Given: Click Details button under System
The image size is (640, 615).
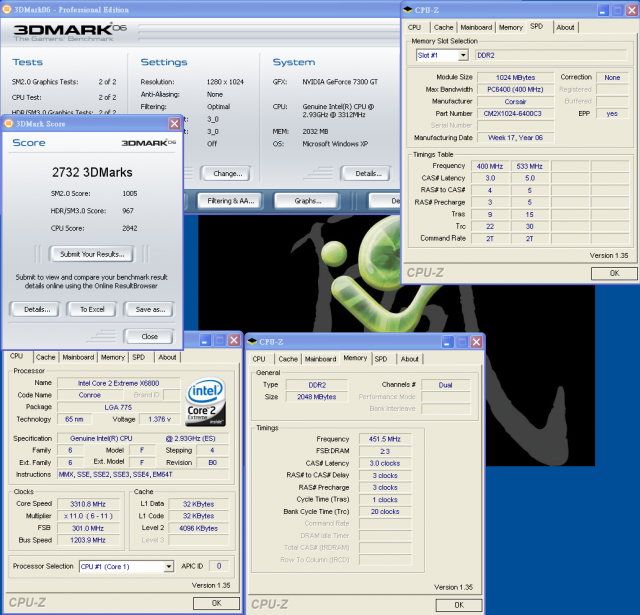Looking at the screenshot, I should pyautogui.click(x=367, y=173).
